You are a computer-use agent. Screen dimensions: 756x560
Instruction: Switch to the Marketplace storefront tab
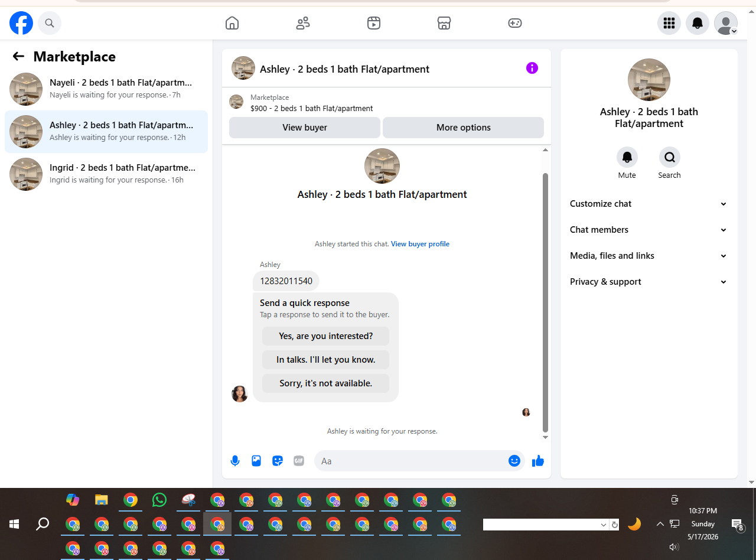[444, 23]
